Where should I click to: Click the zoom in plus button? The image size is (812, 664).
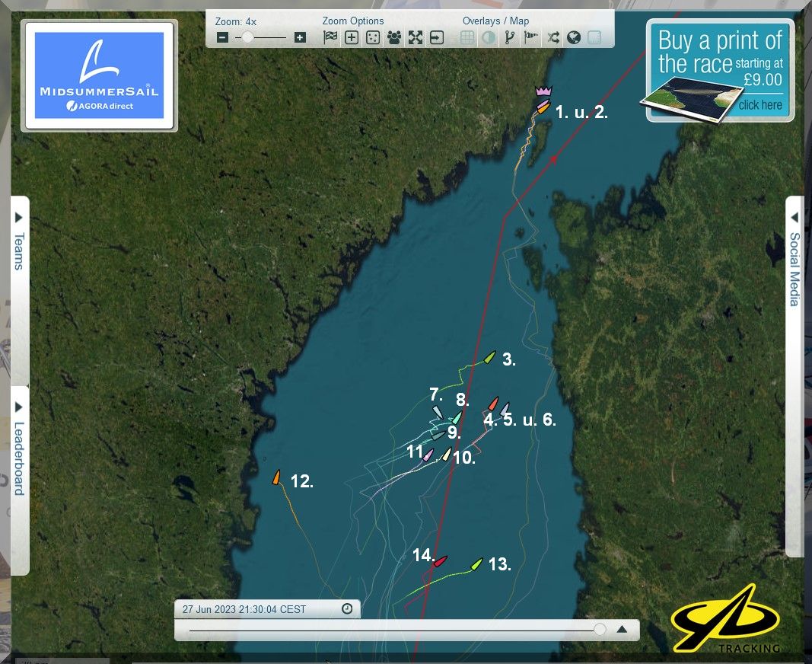[300, 37]
